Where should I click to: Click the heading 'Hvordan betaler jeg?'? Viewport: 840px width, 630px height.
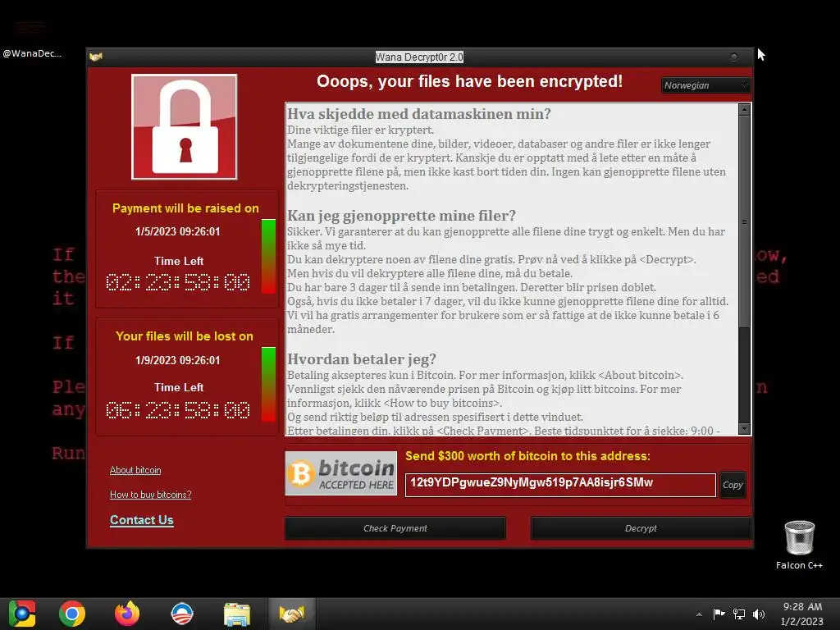(x=362, y=359)
